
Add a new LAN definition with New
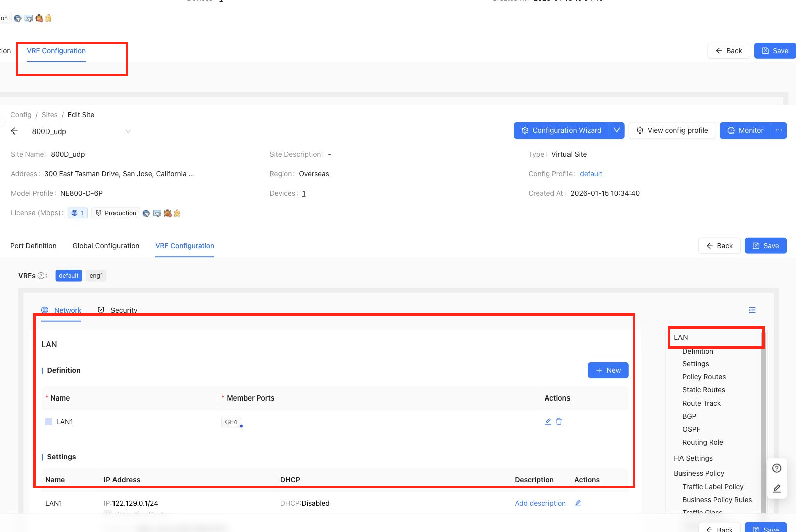608,370
